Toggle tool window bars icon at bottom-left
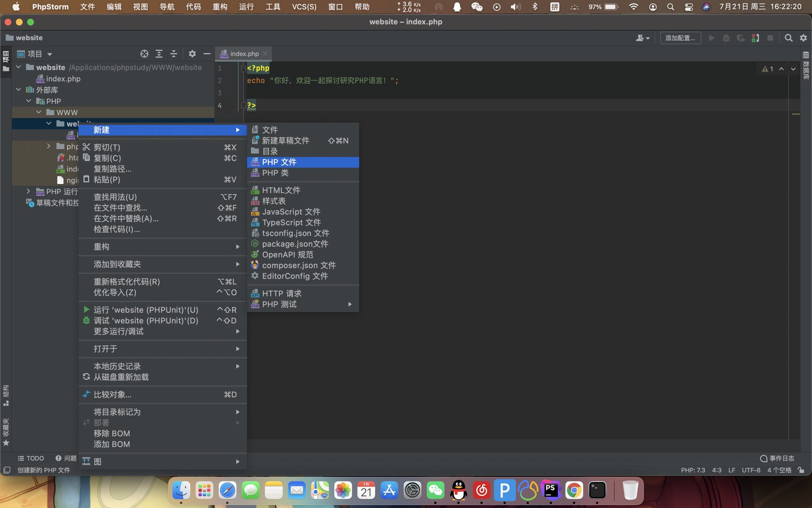The height and width of the screenshot is (508, 812). (x=7, y=470)
